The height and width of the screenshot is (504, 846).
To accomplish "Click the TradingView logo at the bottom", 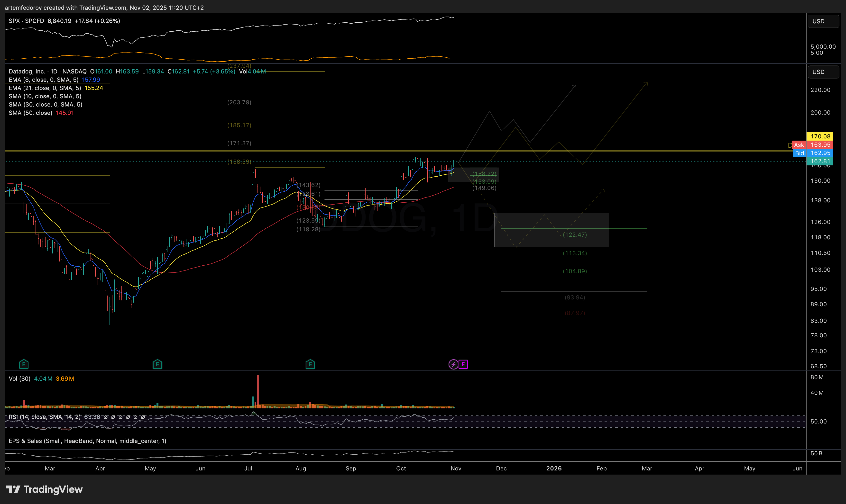I will tap(44, 489).
